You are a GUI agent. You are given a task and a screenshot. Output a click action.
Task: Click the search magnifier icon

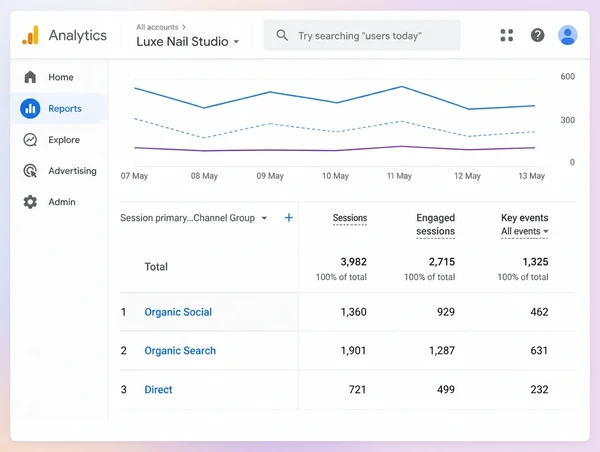coord(282,35)
